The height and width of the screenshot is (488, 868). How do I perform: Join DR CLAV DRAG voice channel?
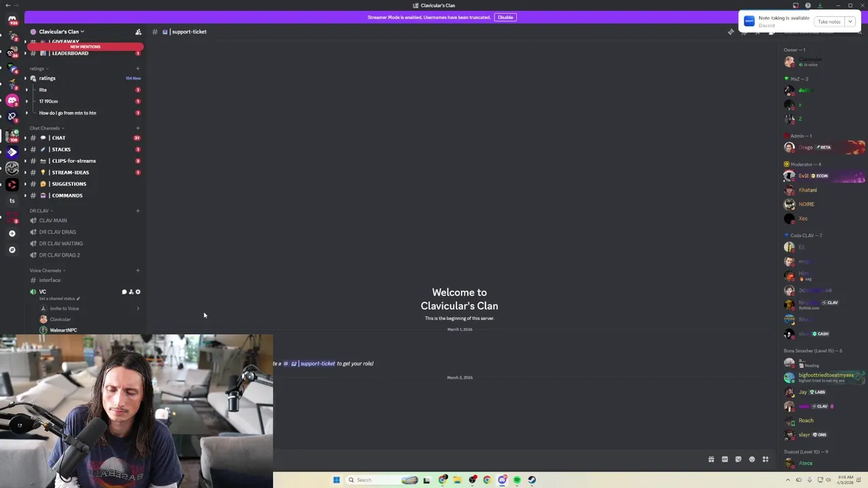coord(85,232)
